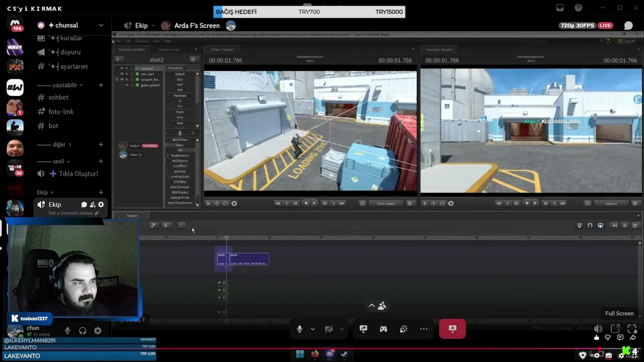Open the chunsal server dropdown menu
This screenshot has width=644, height=362.
[101, 25]
